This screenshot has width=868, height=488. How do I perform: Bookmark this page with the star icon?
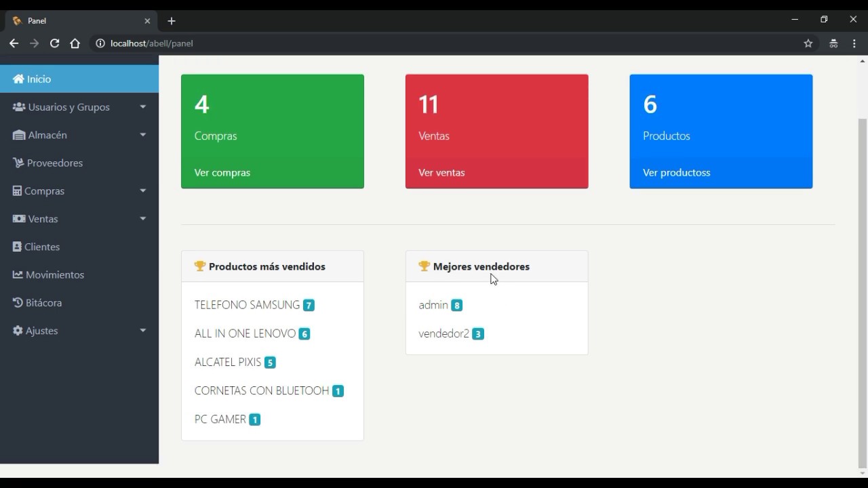click(x=808, y=43)
